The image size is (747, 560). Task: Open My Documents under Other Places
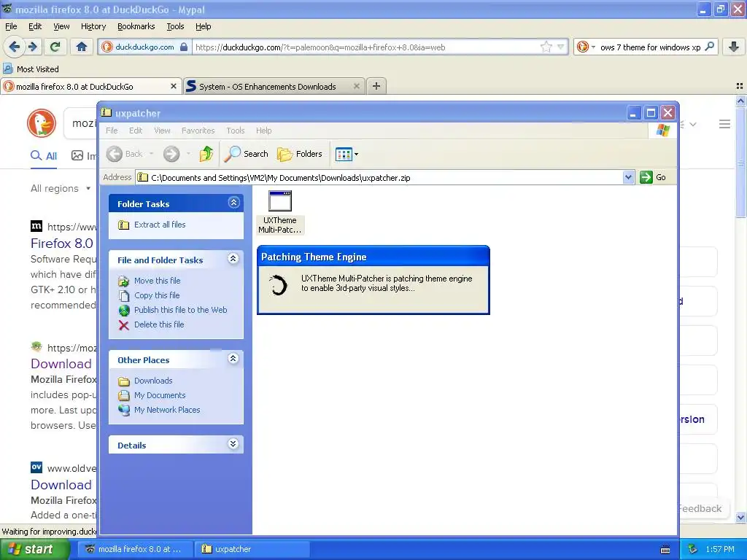[x=160, y=395]
